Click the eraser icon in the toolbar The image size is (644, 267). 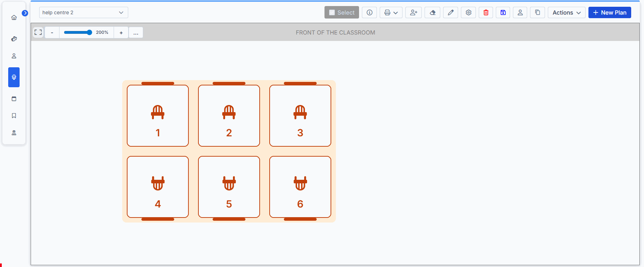point(432,12)
